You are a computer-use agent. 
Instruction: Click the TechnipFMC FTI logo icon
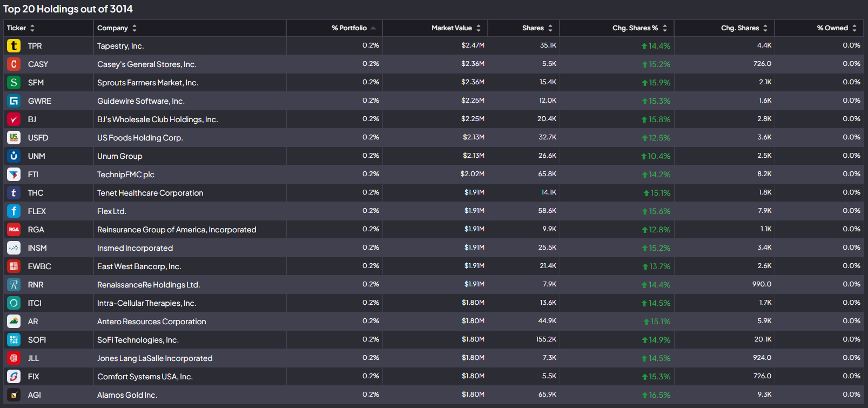coord(14,175)
